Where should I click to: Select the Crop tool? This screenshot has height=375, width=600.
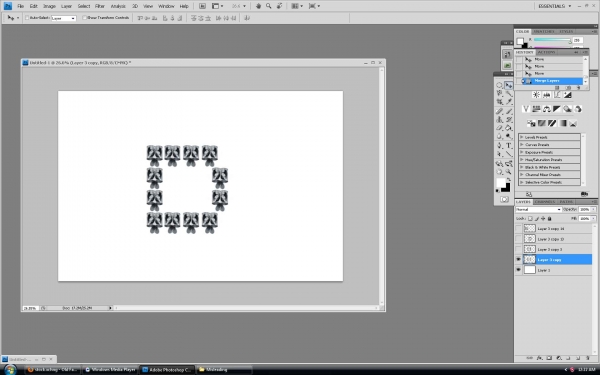click(x=500, y=102)
